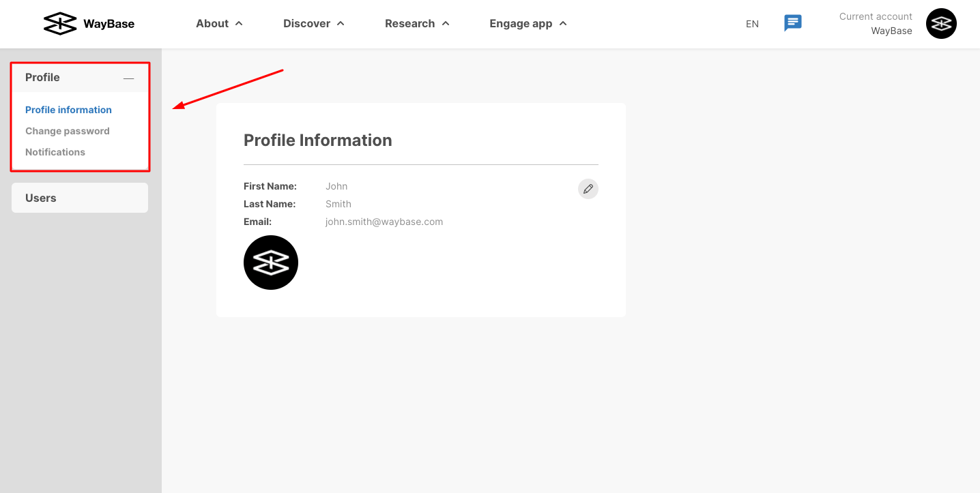Click the WayBase brand name text
The width and height of the screenshot is (980, 493).
(109, 24)
